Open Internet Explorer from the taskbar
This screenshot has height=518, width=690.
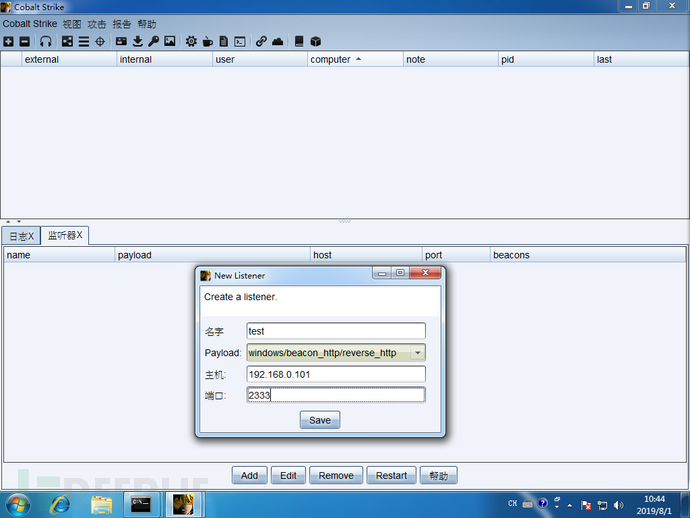(x=60, y=505)
